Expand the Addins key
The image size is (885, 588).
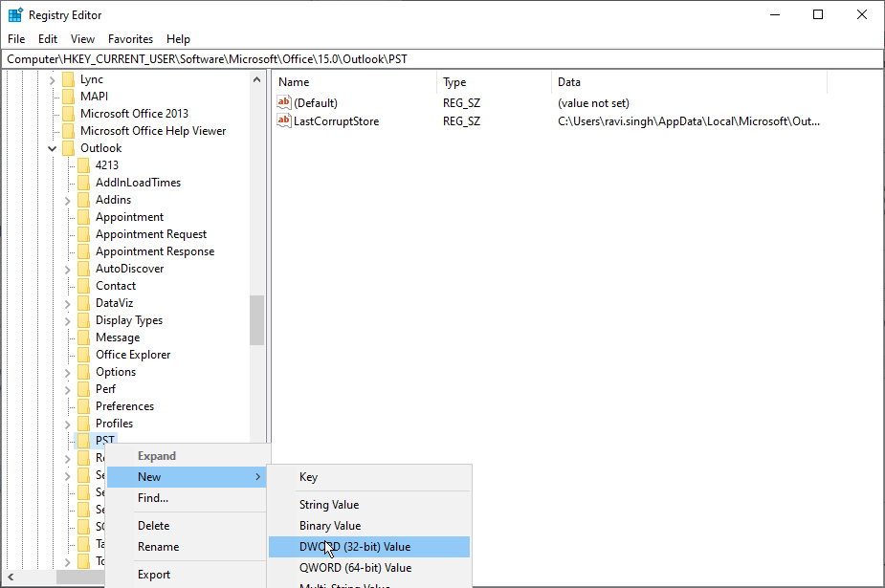(67, 200)
